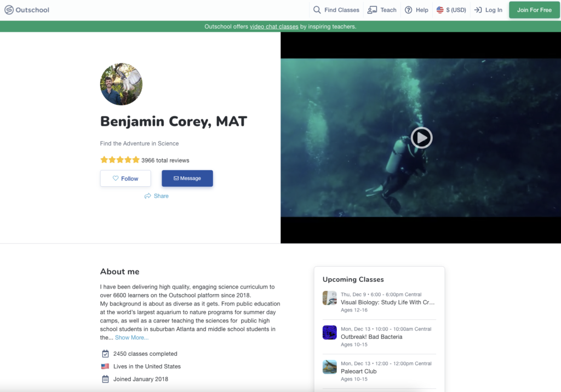Screen dimensions: 561x392
Task: Click the five-star rating reviews
Action: click(120, 160)
